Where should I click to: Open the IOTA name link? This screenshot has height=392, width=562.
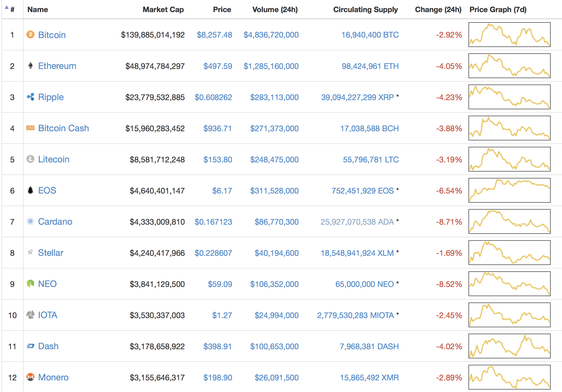(48, 315)
